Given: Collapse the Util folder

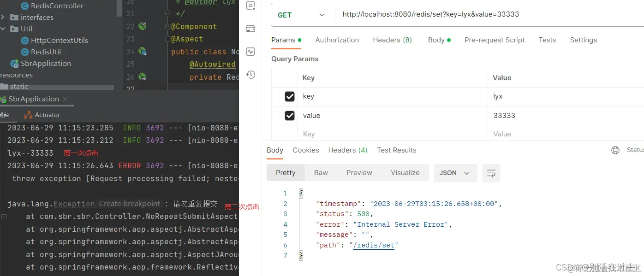Looking at the screenshot, I should (x=3, y=29).
